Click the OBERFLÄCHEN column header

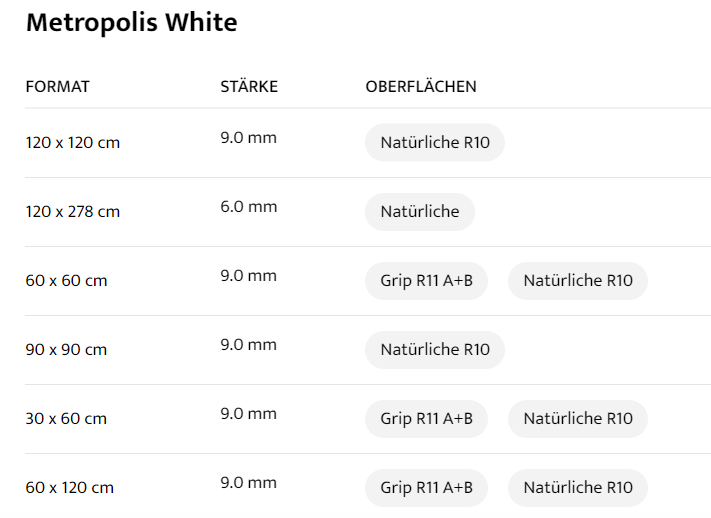(421, 87)
